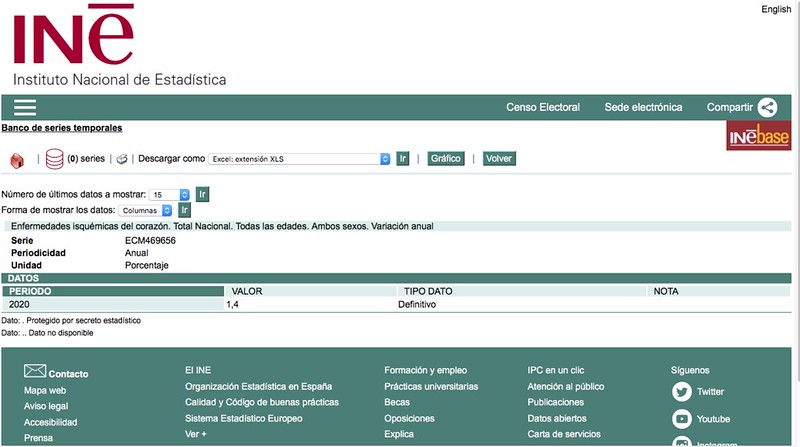The width and height of the screenshot is (800, 447).
Task: Open Prácticas universitarias link
Action: (x=431, y=386)
